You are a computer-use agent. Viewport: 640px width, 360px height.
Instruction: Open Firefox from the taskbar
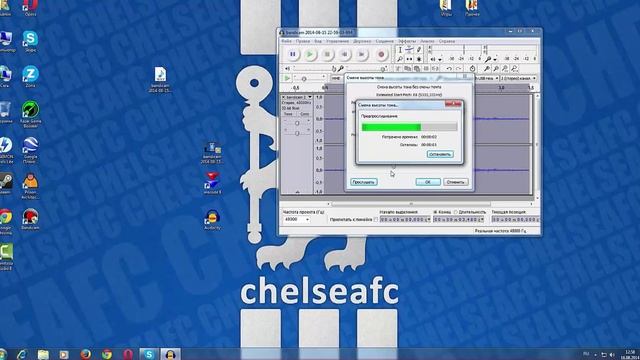point(85,354)
